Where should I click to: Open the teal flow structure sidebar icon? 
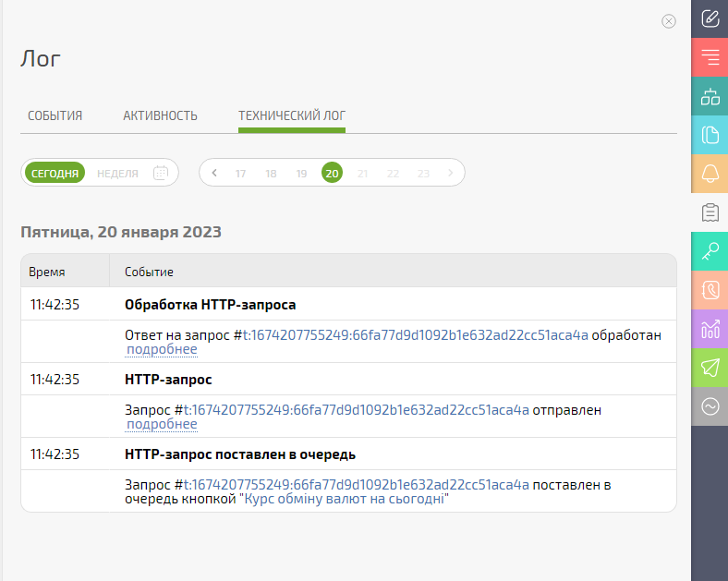[710, 96]
